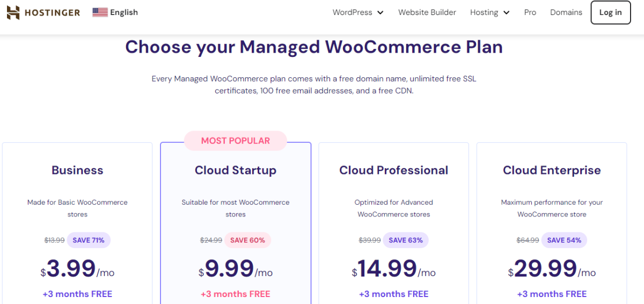The height and width of the screenshot is (304, 644).
Task: Click the Optimized for Advanced WooCommerce stores description
Action: [x=394, y=208]
